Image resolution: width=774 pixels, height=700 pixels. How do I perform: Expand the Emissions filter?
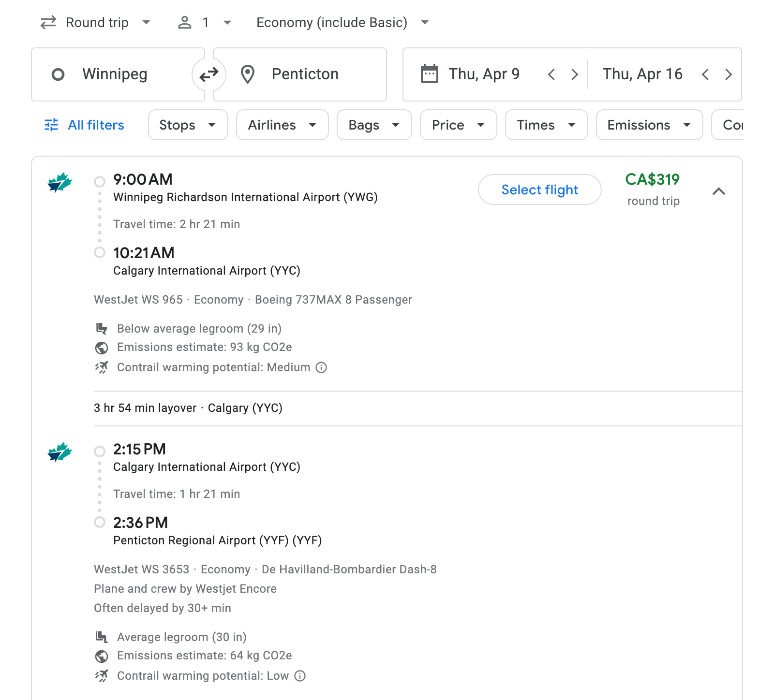[649, 125]
